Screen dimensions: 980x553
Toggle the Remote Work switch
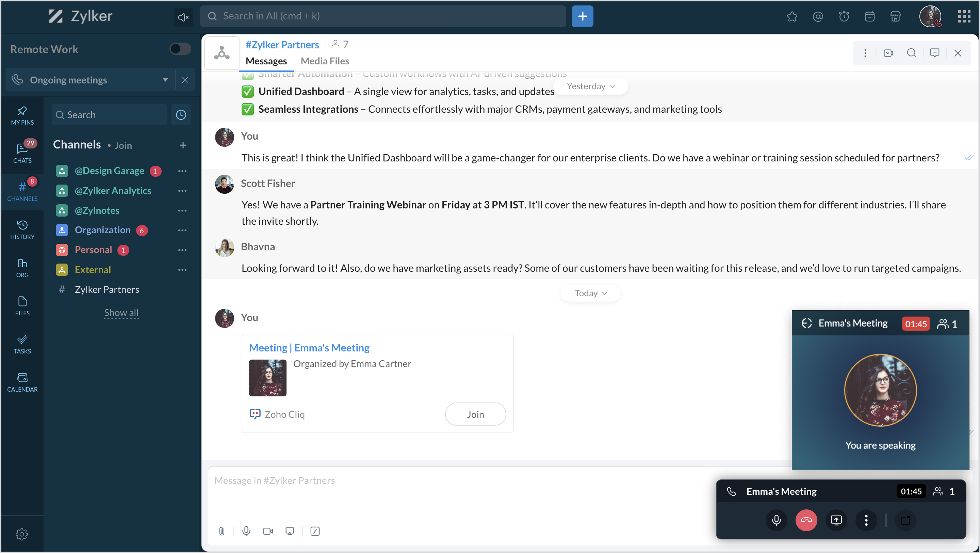click(180, 49)
